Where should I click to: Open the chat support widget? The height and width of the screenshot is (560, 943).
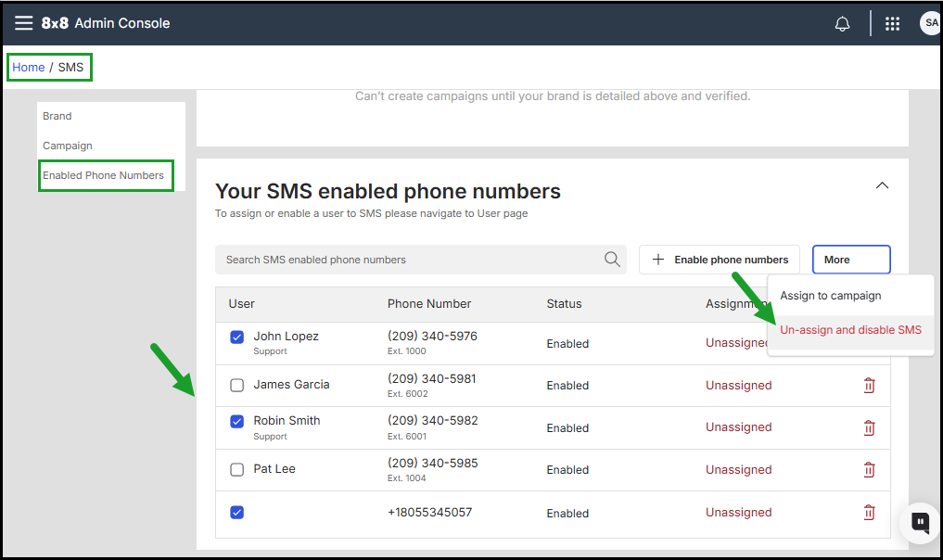coord(920,521)
